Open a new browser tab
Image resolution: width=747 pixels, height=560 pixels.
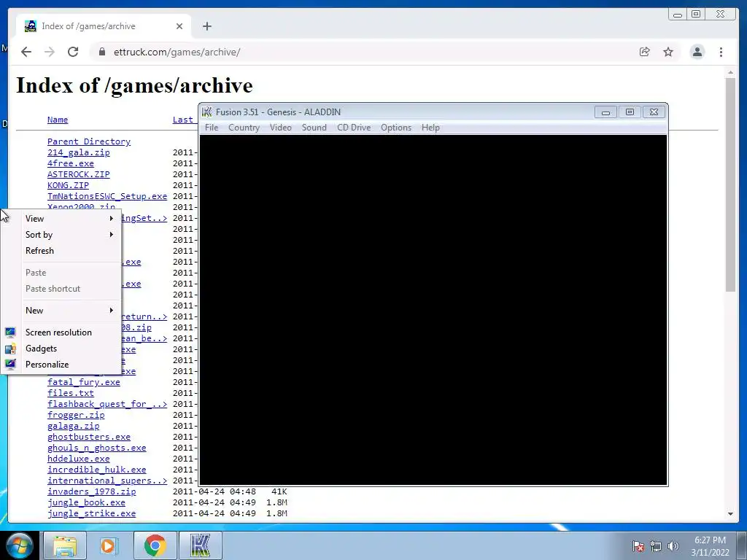(x=206, y=26)
